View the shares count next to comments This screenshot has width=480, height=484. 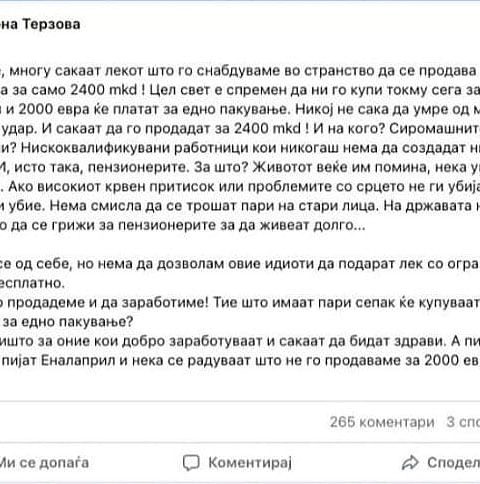tap(463, 422)
